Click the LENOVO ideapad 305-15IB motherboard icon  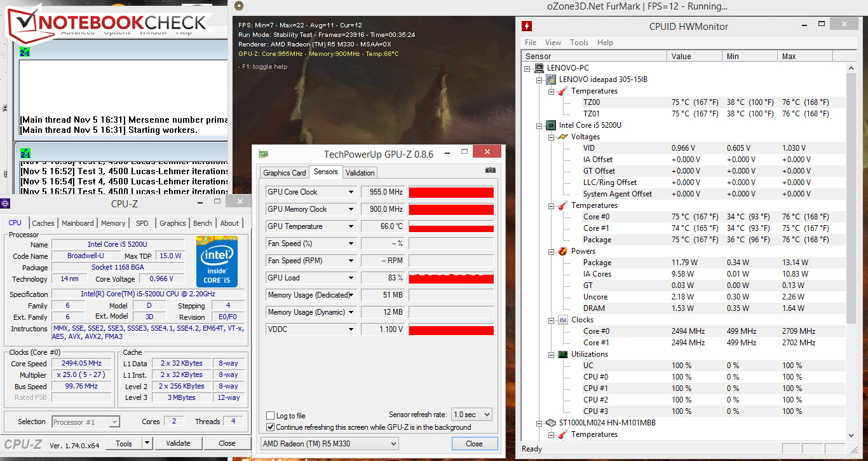[x=551, y=79]
